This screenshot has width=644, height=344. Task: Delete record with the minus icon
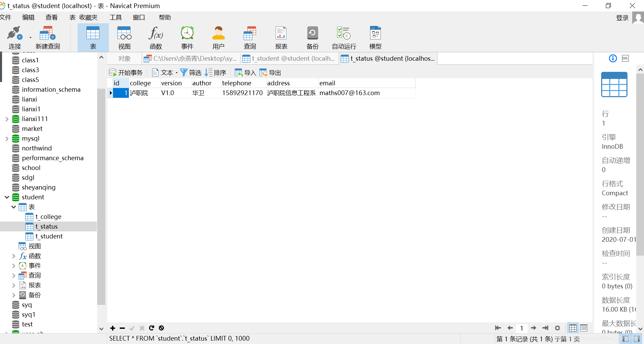(122, 328)
